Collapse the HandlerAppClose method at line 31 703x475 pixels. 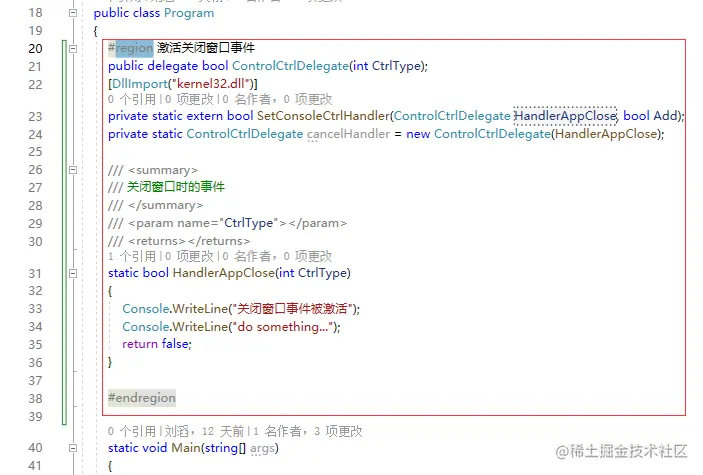[73, 273]
